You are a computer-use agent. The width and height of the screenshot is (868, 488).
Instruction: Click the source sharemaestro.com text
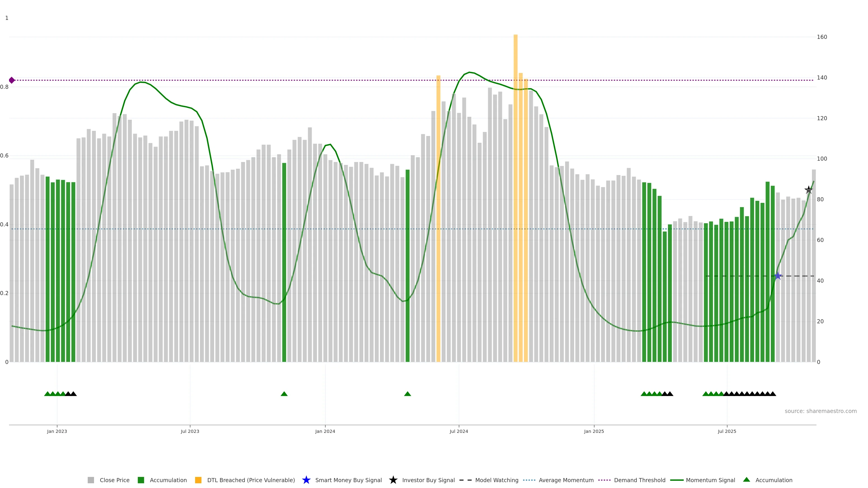click(x=821, y=411)
